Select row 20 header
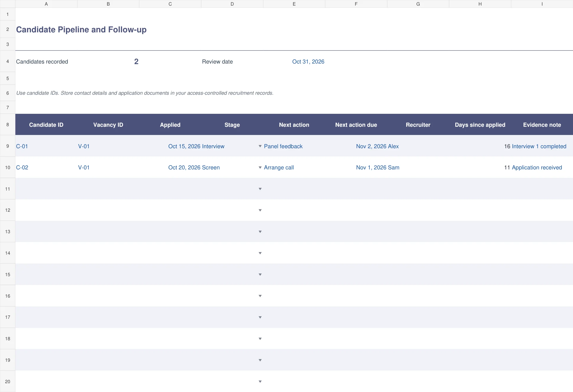The width and height of the screenshot is (573, 392). (8, 381)
